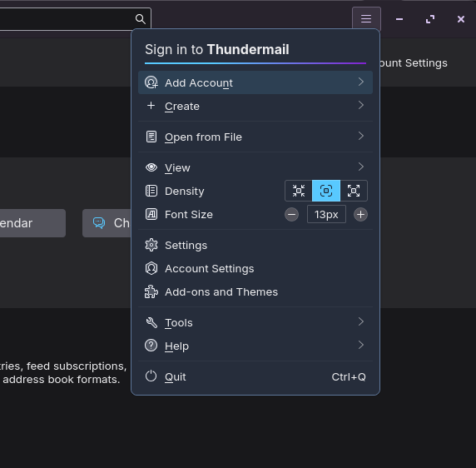Click the Calendar button behind the menu
Screen dimensions: 476x468
[32, 223]
